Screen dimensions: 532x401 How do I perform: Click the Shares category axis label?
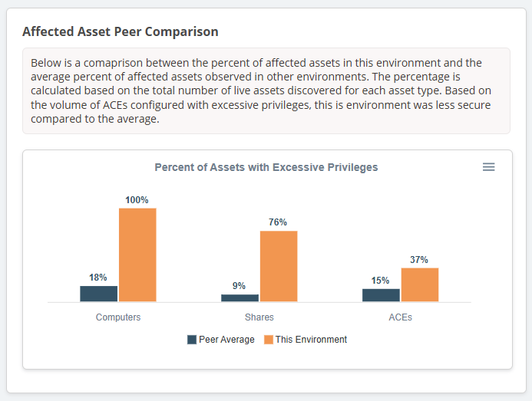259,317
